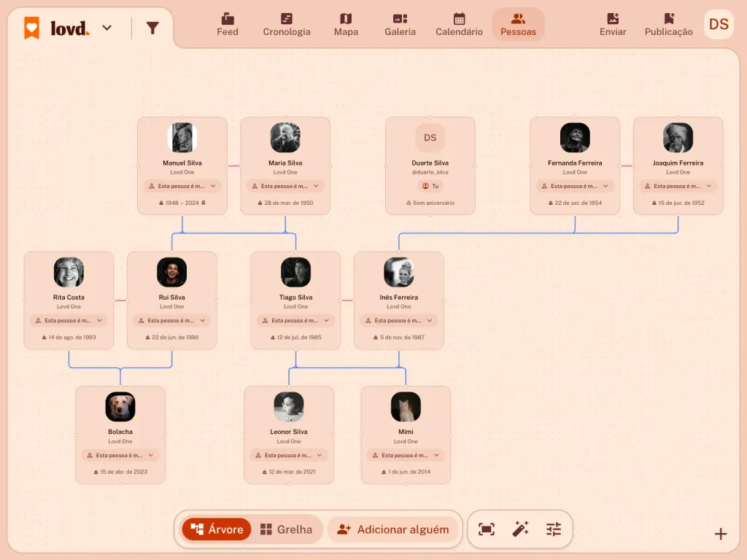Open the sliders settings icon
This screenshot has height=560, width=747.
tap(554, 529)
